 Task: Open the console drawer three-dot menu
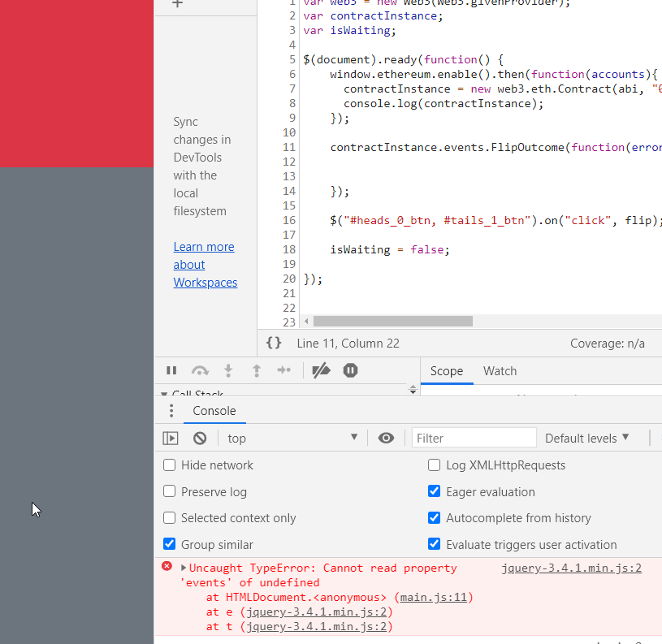click(171, 411)
